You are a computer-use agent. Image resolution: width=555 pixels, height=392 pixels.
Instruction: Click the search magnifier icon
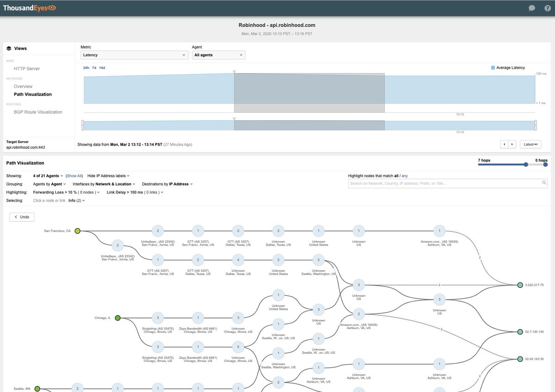click(x=544, y=183)
